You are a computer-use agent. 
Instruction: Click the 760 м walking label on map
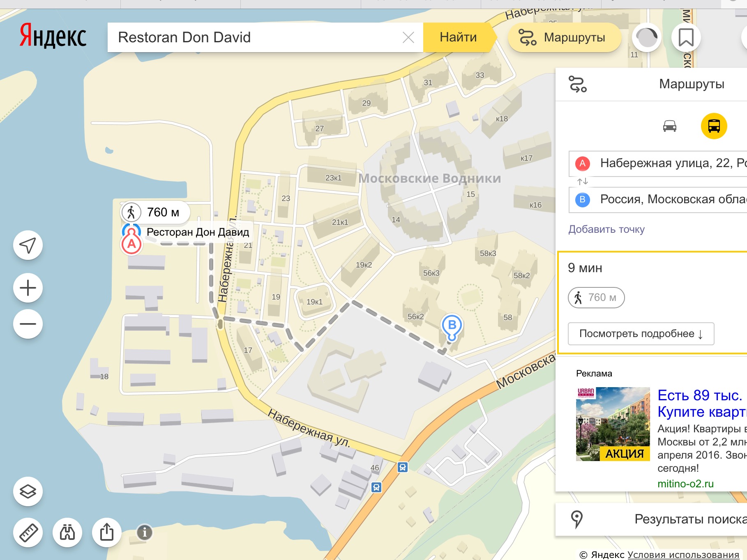click(155, 212)
